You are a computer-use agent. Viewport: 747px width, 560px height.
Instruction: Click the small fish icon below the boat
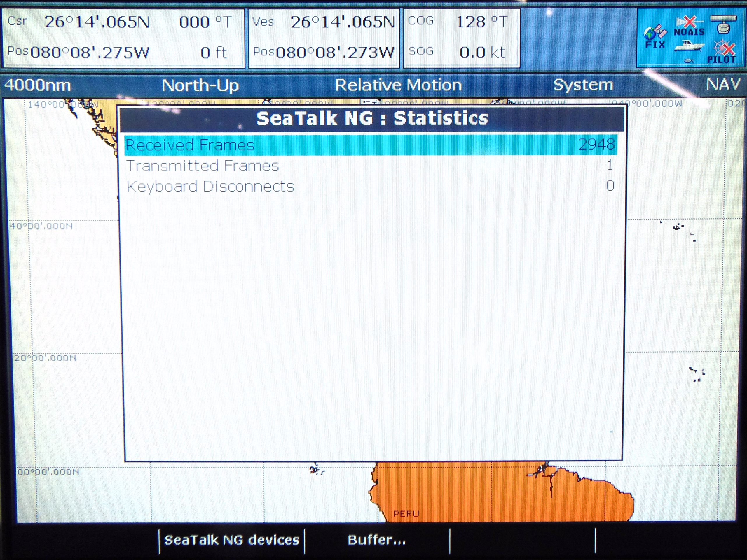pos(688,61)
